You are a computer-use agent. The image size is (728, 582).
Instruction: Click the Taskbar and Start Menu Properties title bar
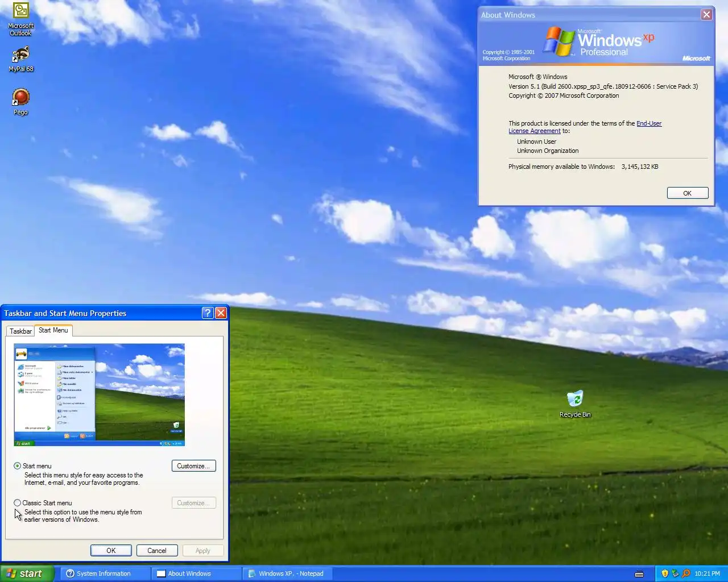click(x=101, y=313)
